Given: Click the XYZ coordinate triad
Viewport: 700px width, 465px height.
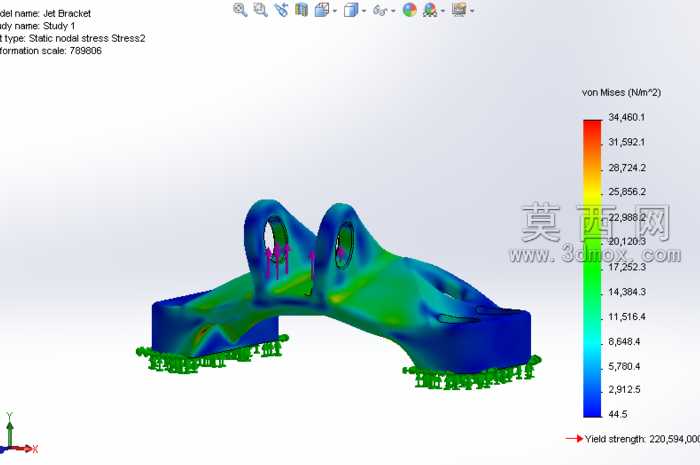Looking at the screenshot, I should click(18, 434).
